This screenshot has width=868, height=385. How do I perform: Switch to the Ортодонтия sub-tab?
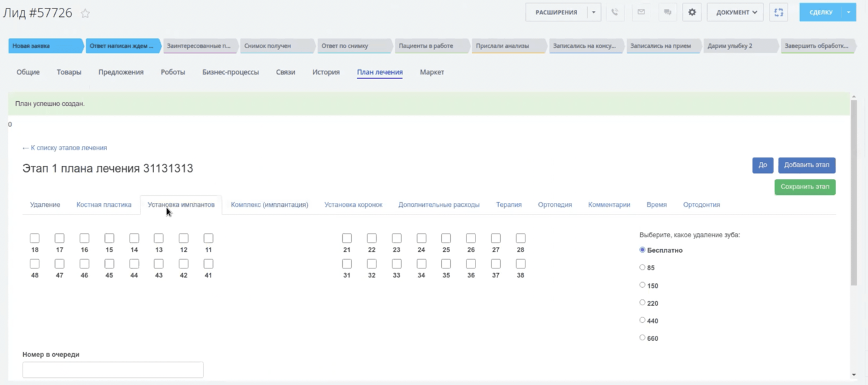click(x=702, y=205)
